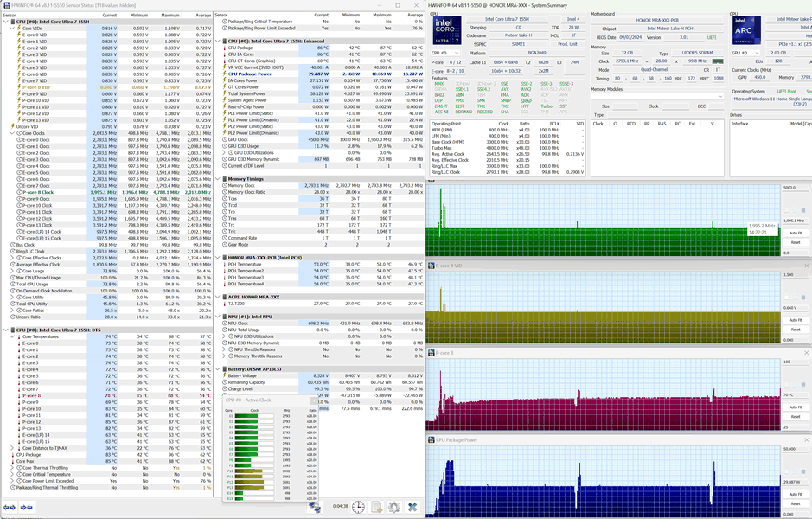Collapse the Core Temperatures group
The width and height of the screenshot is (812, 519).
click(12, 336)
